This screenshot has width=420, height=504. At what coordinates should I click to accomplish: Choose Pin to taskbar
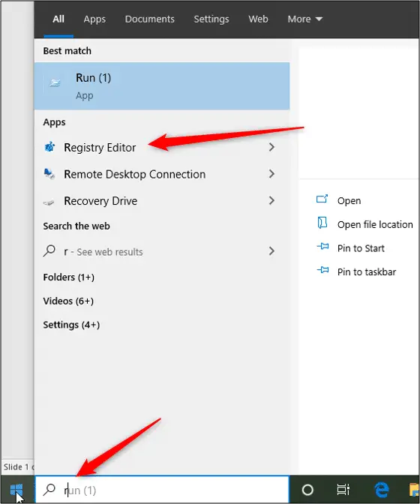pos(366,272)
